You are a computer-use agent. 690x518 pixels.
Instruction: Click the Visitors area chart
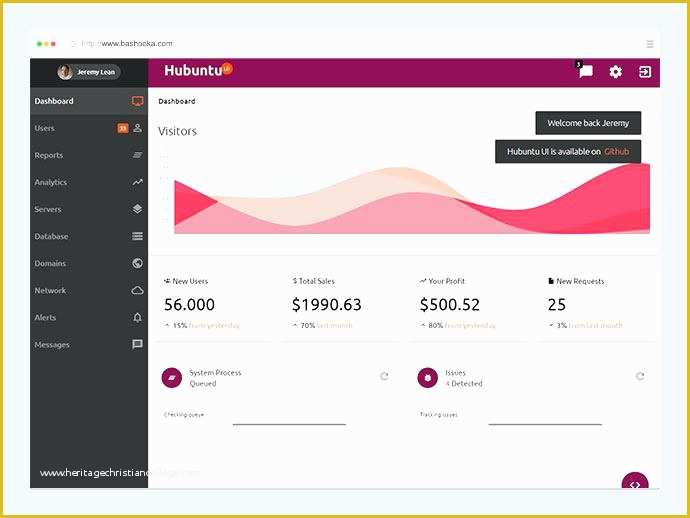[412, 199]
